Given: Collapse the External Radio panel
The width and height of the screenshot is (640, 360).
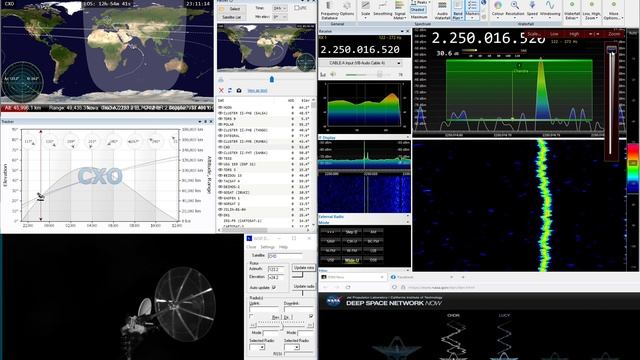Looking at the screenshot, I should [407, 216].
